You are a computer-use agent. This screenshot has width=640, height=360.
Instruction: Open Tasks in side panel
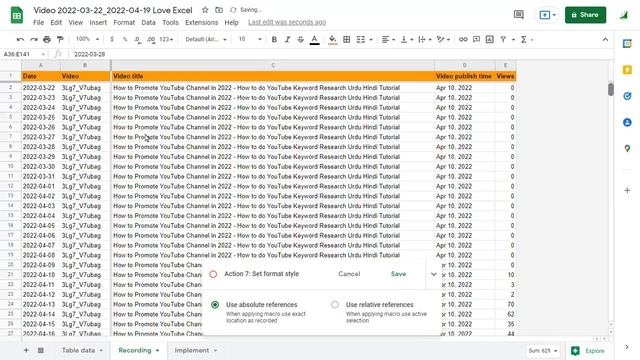click(627, 96)
